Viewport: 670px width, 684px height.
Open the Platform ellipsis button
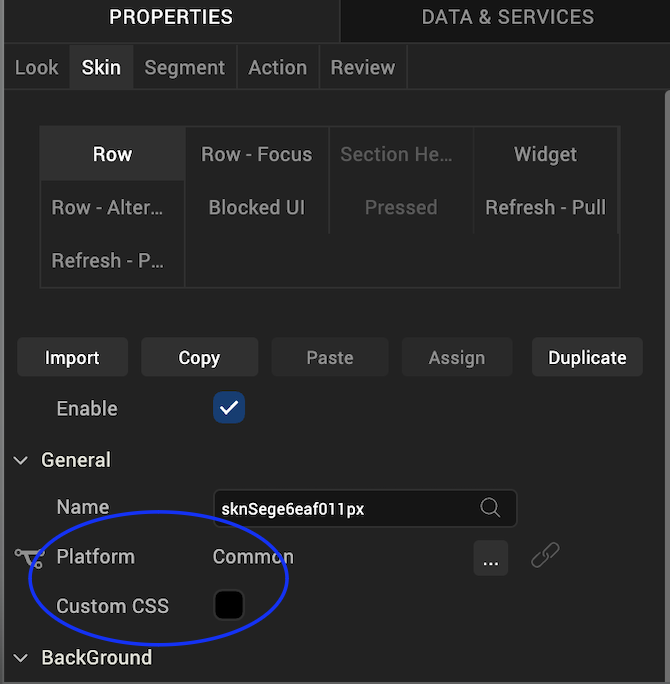[x=491, y=558]
